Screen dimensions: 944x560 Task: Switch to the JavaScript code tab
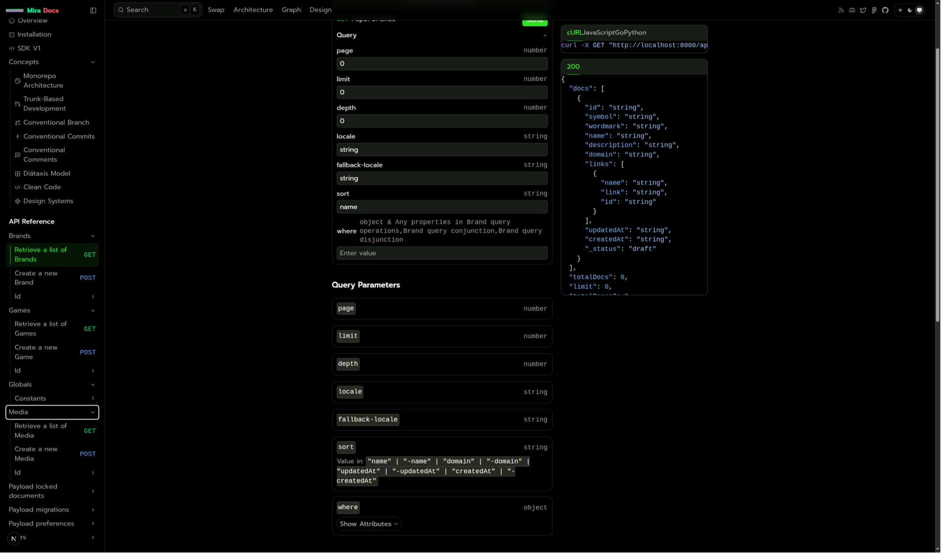coord(598,33)
